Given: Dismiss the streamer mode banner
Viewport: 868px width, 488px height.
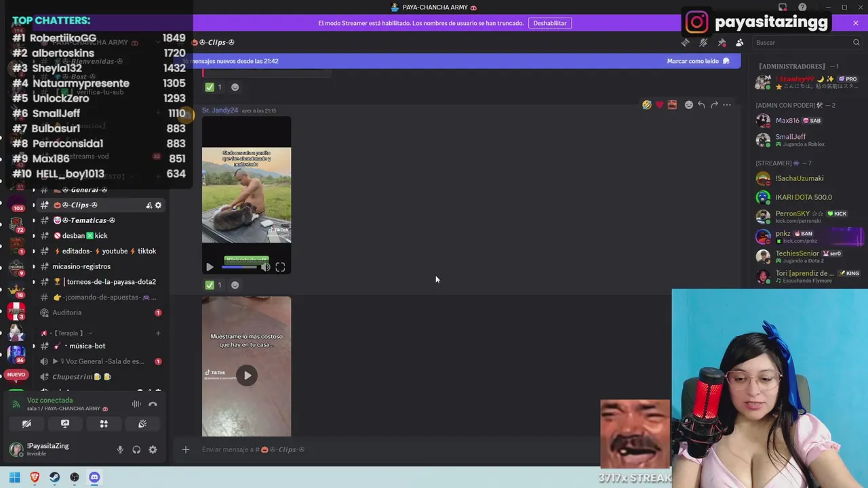Looking at the screenshot, I should (855, 23).
